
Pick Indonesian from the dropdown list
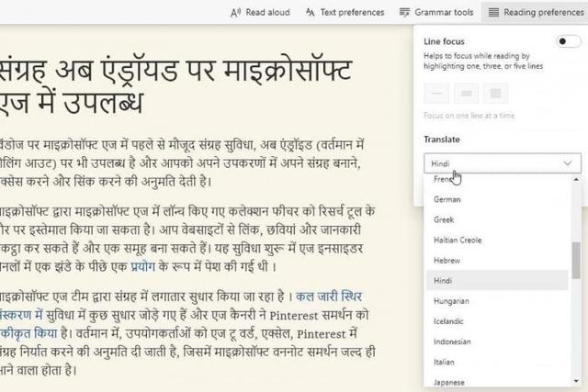[497, 342]
